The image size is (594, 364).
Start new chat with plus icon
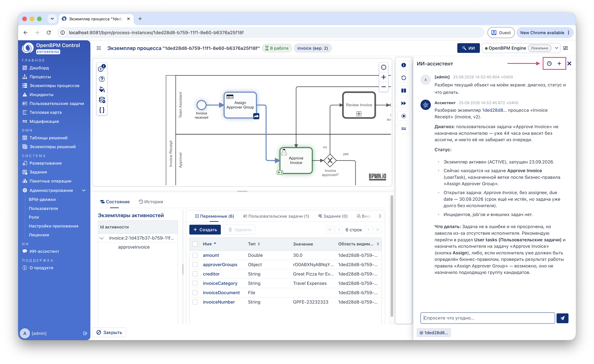pos(559,64)
